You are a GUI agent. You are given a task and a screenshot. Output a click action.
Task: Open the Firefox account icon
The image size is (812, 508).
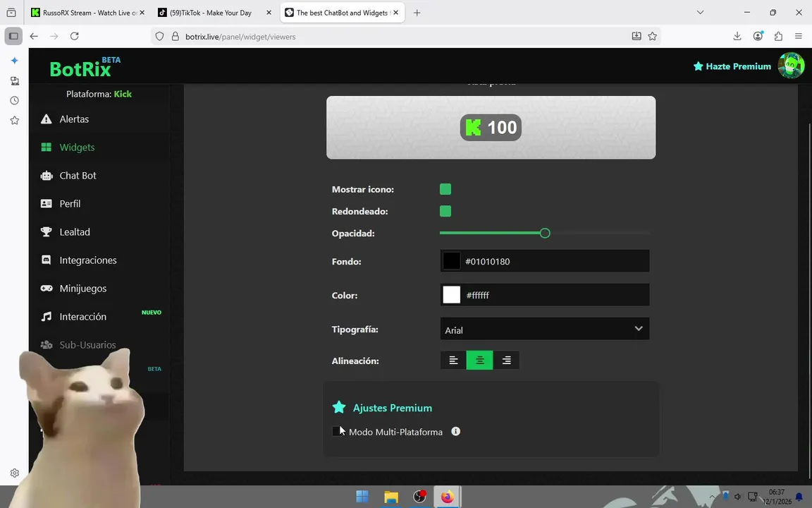point(758,36)
